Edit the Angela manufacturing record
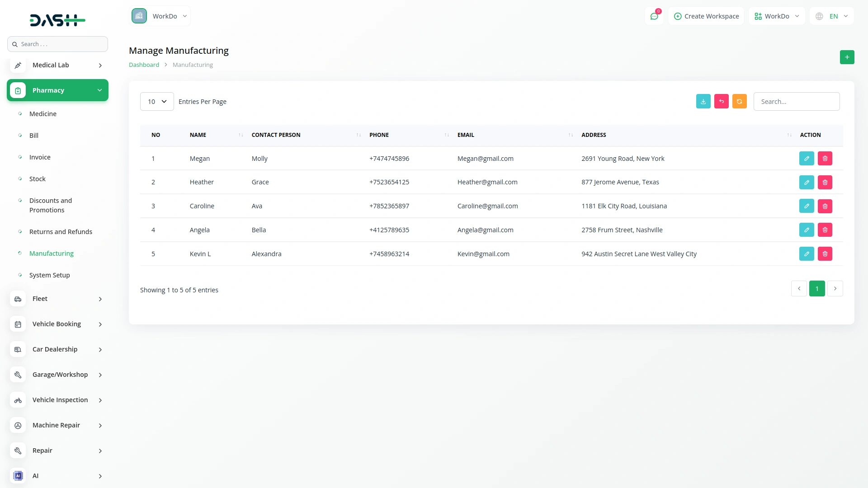Image resolution: width=868 pixels, height=488 pixels. click(x=806, y=230)
